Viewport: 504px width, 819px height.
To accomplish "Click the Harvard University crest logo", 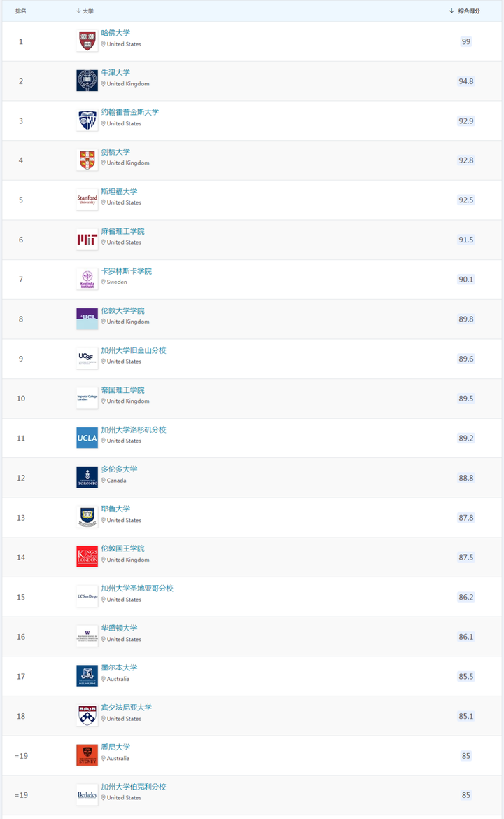I will pos(87,41).
